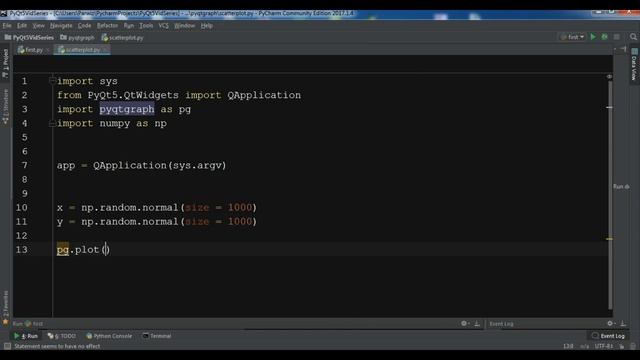Click pyqtgraph folder breadcrumb
Screen dimensions: 640x360
[x=77, y=38]
